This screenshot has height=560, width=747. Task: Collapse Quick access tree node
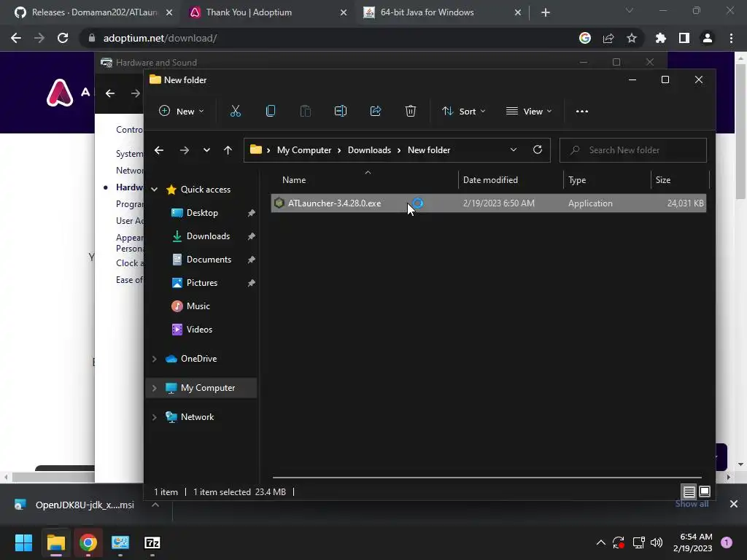(155, 190)
